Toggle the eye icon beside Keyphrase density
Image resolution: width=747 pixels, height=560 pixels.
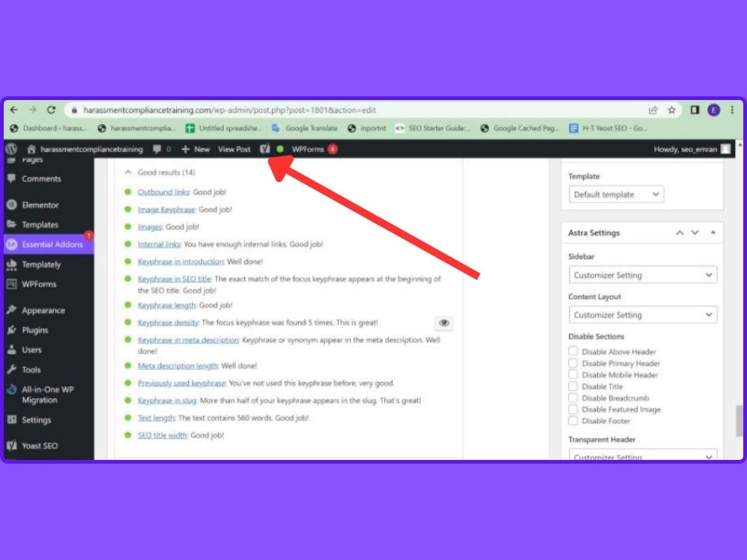444,323
